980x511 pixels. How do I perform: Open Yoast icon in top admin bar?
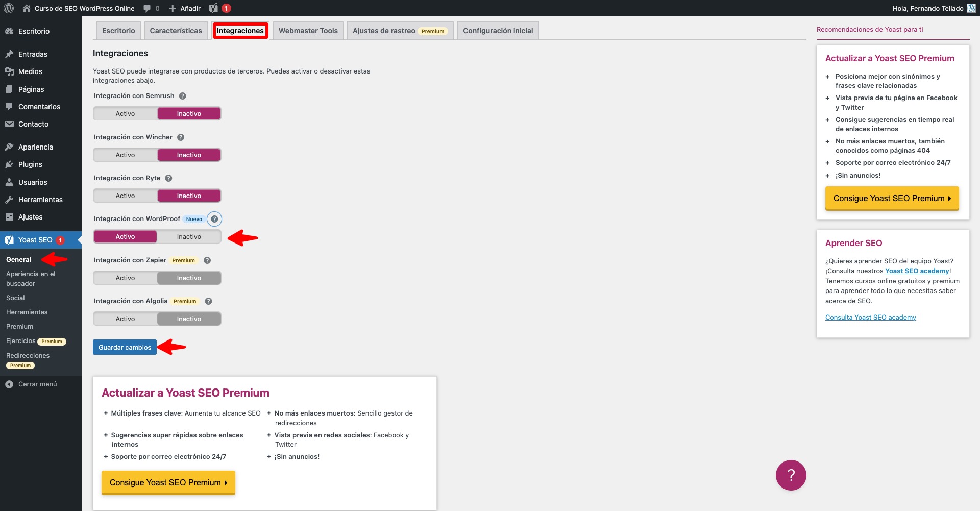click(213, 8)
